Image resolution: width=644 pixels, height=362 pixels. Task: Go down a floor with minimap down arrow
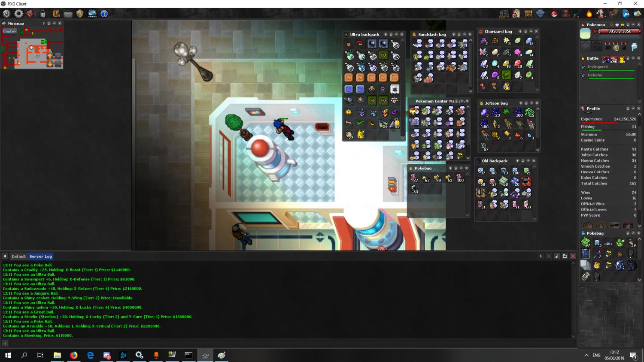point(50,64)
